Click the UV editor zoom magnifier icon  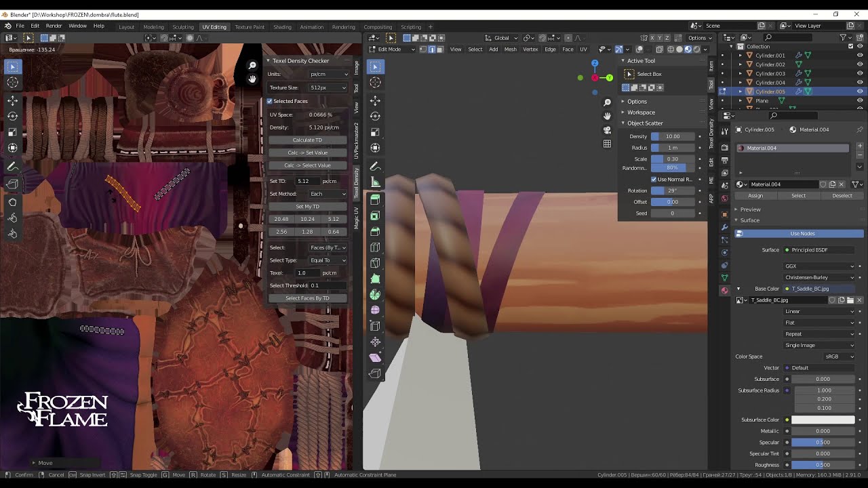[x=252, y=66]
